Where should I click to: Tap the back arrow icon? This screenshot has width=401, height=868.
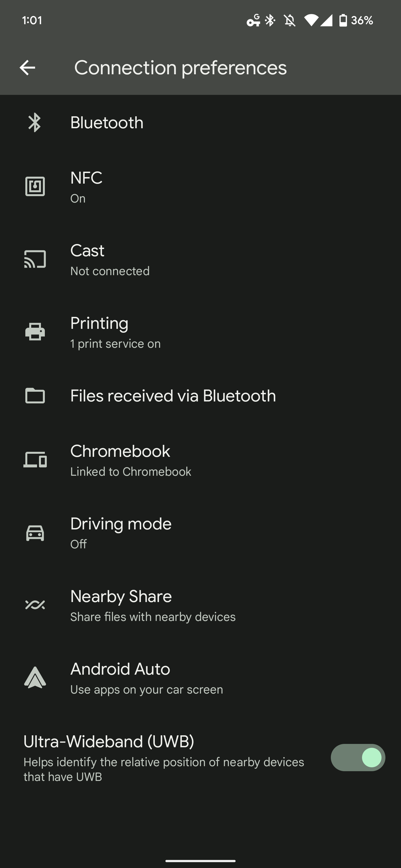27,68
